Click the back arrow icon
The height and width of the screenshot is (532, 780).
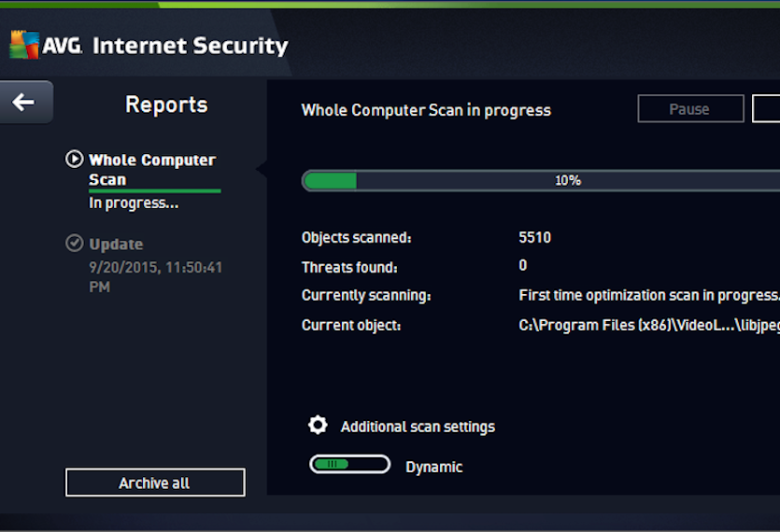point(23,102)
